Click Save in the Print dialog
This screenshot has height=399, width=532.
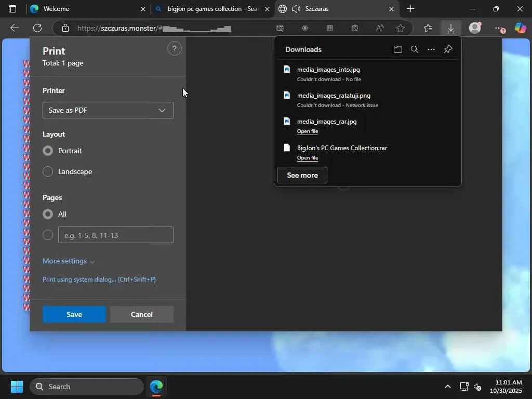pos(74,314)
